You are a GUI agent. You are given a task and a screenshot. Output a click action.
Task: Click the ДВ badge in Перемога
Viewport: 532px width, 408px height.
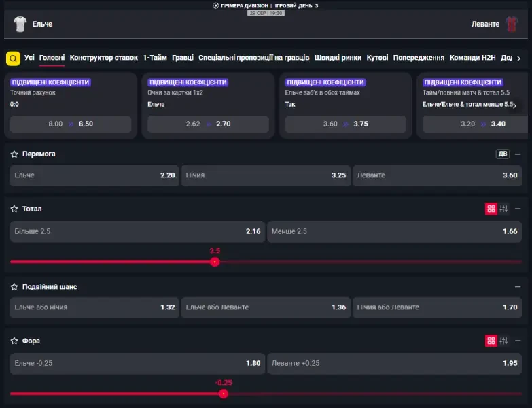[x=502, y=154]
